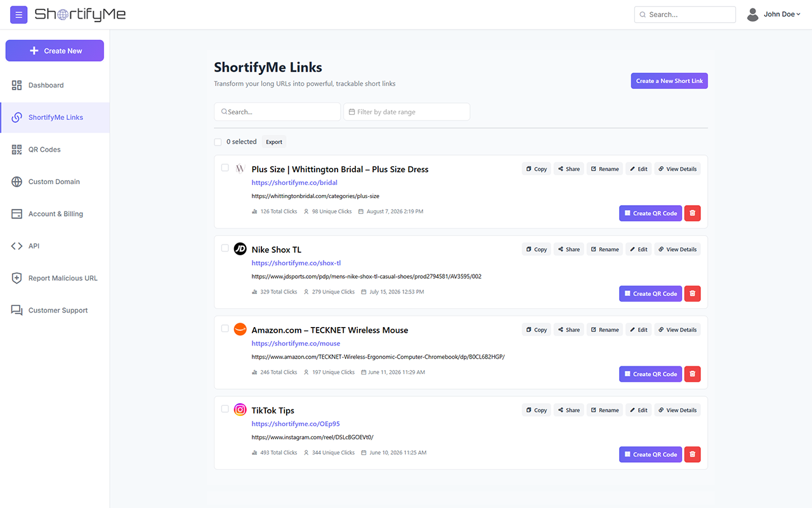Click the JD Sports favicon for Nike Shox
Image resolution: width=812 pixels, height=508 pixels.
240,249
